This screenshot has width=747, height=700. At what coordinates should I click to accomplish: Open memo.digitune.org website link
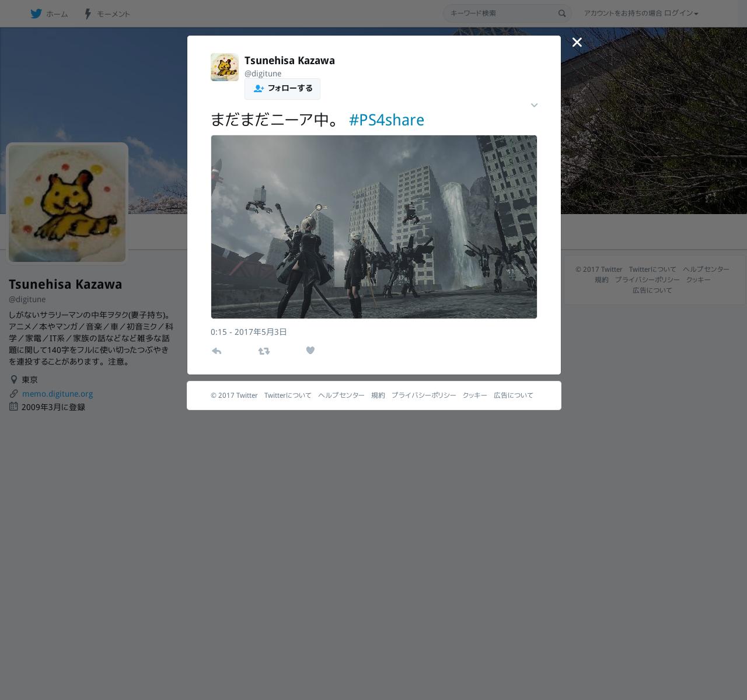coord(57,394)
